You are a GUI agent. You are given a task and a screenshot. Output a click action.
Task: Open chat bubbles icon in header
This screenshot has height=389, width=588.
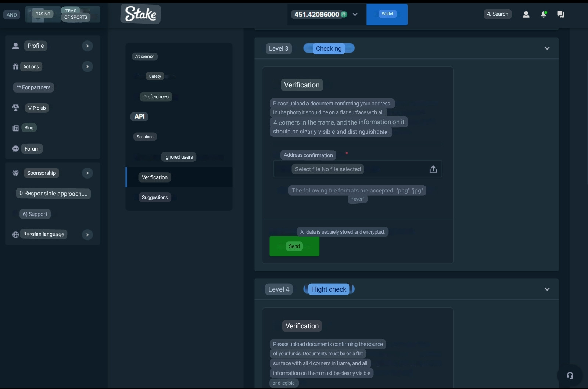coord(561,14)
